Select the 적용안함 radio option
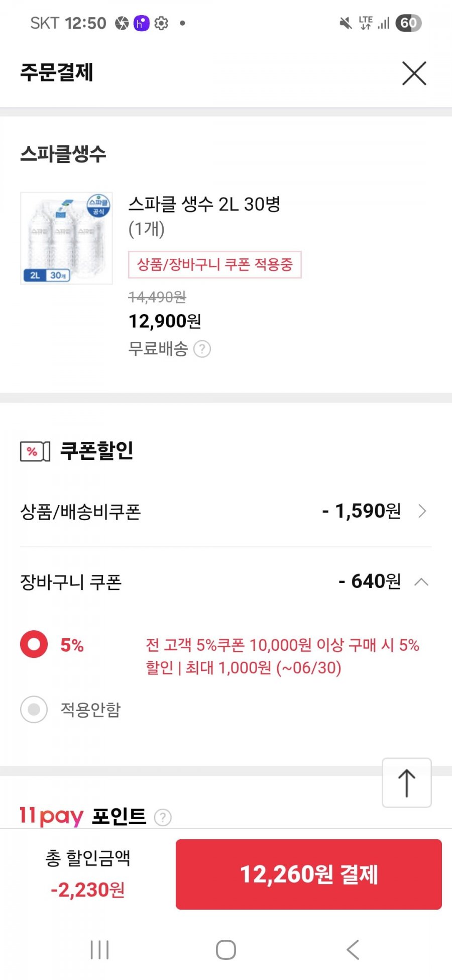452x980 pixels. 34,709
